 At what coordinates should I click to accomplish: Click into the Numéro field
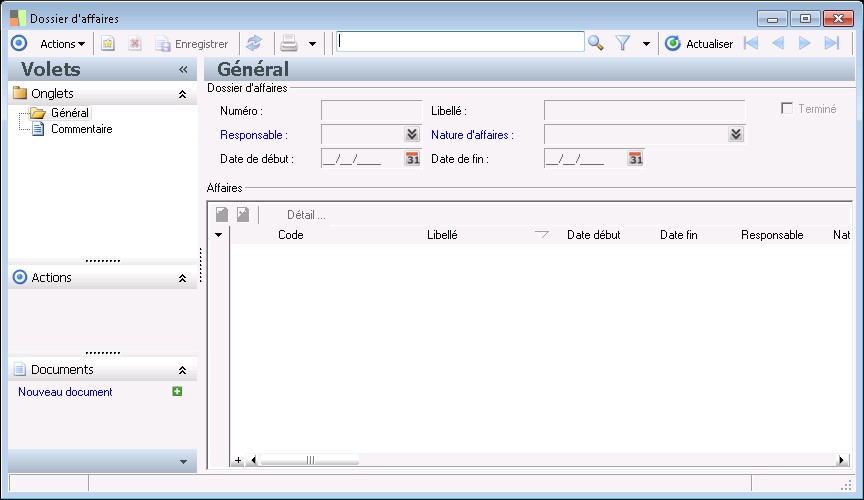(371, 110)
